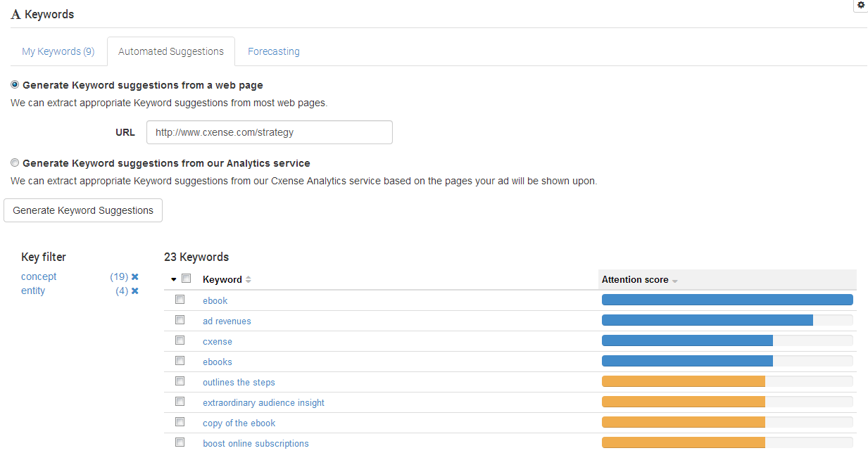Select generate from web page radio

click(x=15, y=84)
